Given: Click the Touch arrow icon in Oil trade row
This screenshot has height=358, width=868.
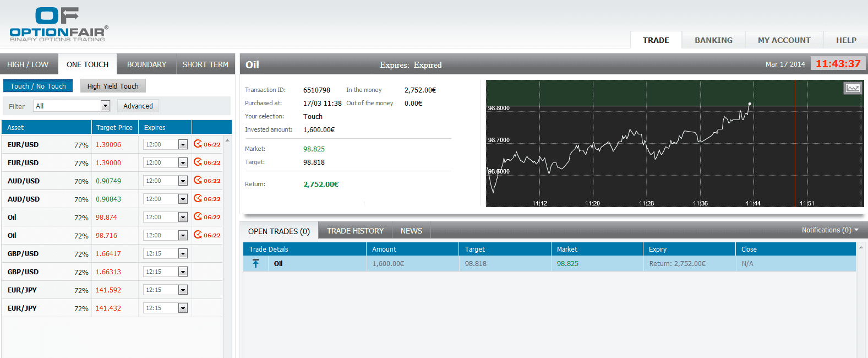Looking at the screenshot, I should point(255,263).
